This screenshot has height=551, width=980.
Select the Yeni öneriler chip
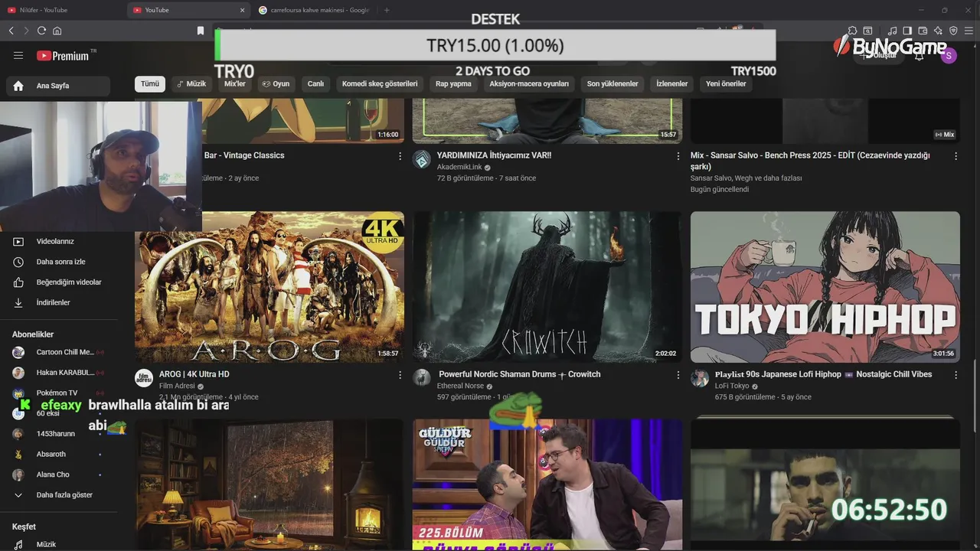tap(726, 84)
